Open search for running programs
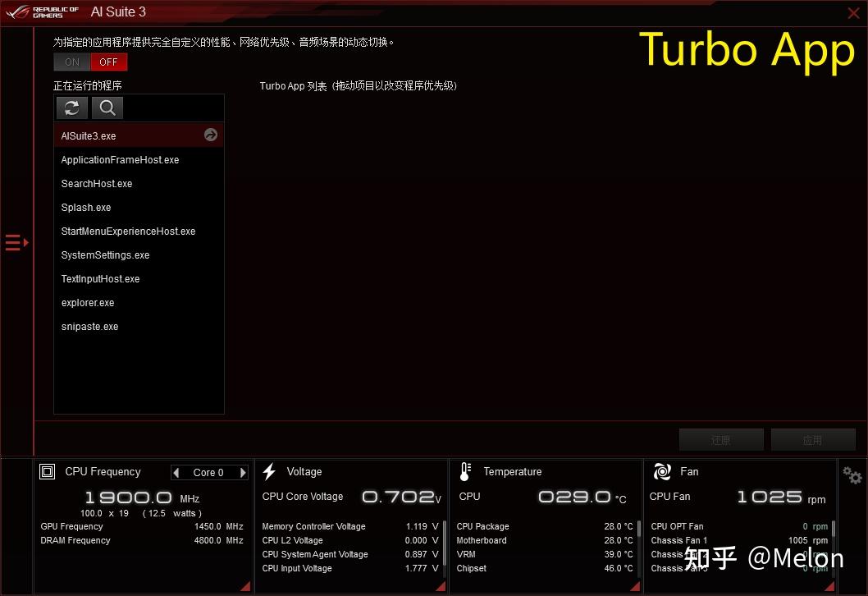The image size is (868, 596). 107,108
